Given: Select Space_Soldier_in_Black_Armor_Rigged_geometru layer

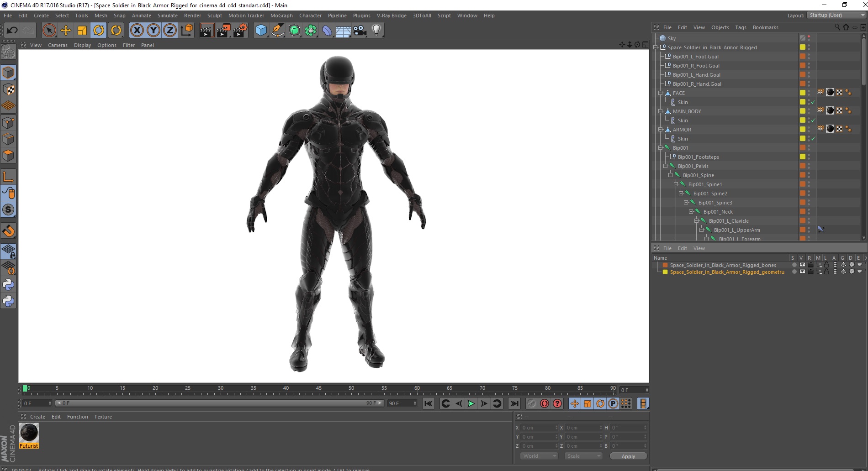Looking at the screenshot, I should click(727, 272).
